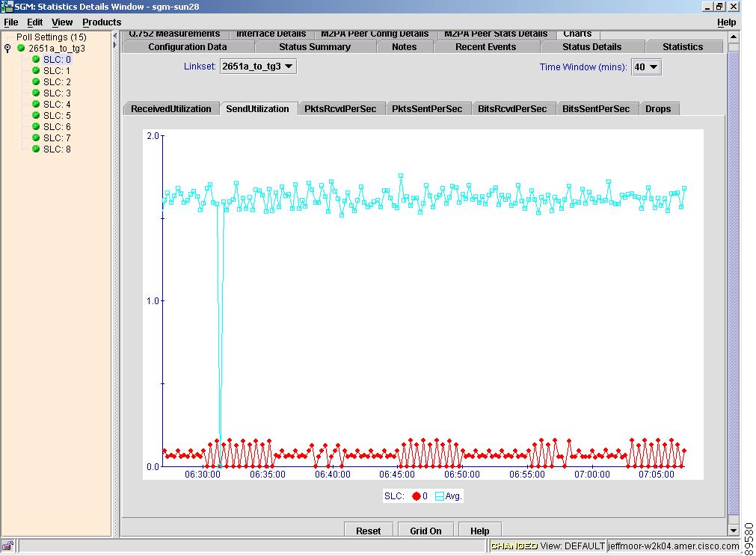Click the Help button below the chart
The image size is (756, 556).
coord(479,531)
